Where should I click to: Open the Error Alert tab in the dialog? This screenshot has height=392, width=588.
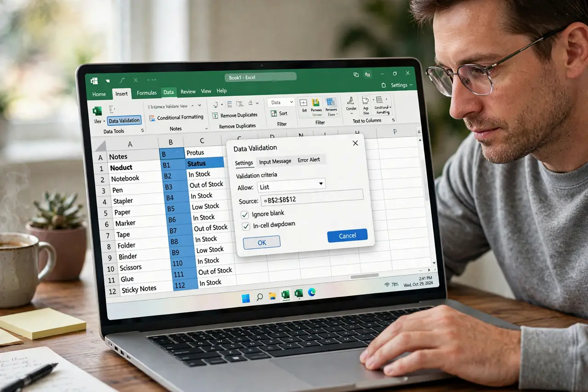pos(309,160)
